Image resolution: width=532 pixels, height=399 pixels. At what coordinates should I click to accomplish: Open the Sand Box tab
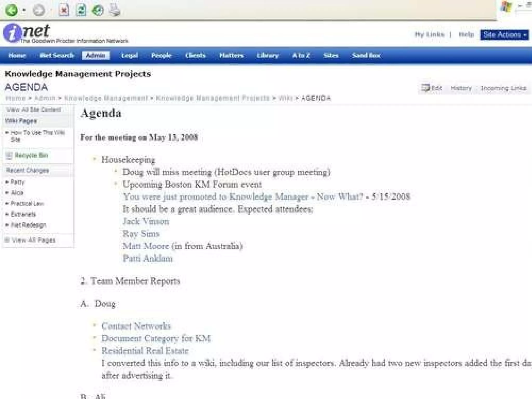click(x=366, y=55)
